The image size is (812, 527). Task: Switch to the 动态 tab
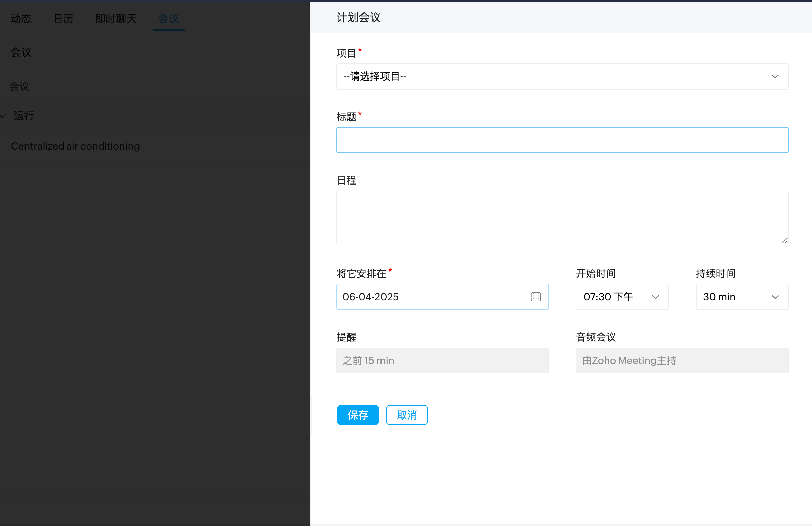(x=21, y=18)
